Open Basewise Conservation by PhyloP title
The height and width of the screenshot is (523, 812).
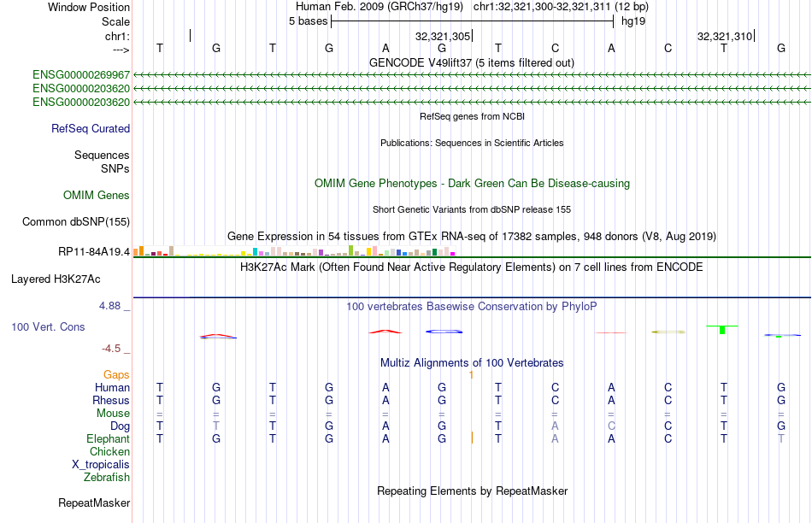(x=472, y=307)
